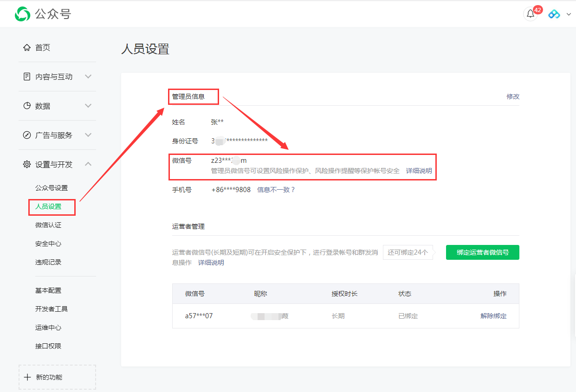Expand the 内容与互动 menu chevron
The image size is (576, 392).
[x=88, y=77]
